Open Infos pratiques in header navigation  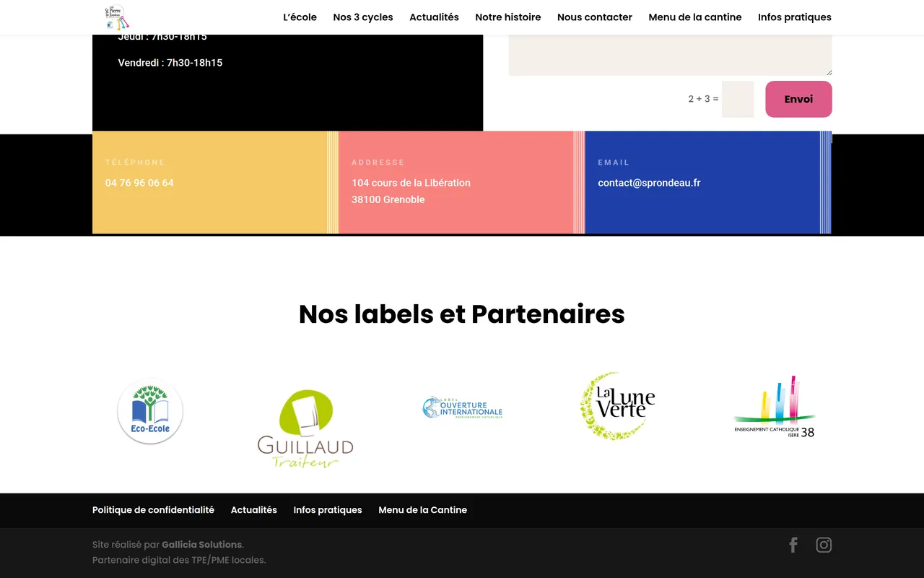pyautogui.click(x=795, y=17)
